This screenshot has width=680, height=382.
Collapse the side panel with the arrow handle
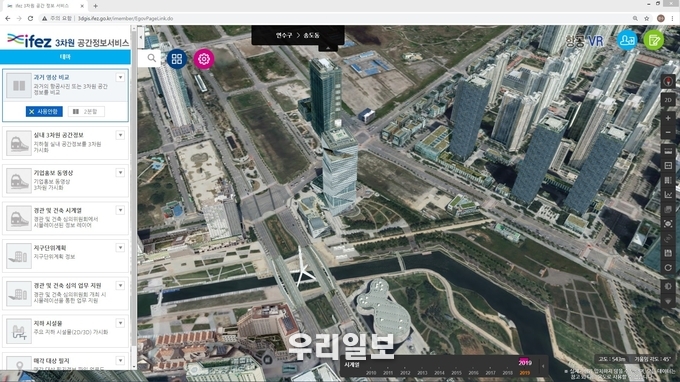tap(141, 38)
